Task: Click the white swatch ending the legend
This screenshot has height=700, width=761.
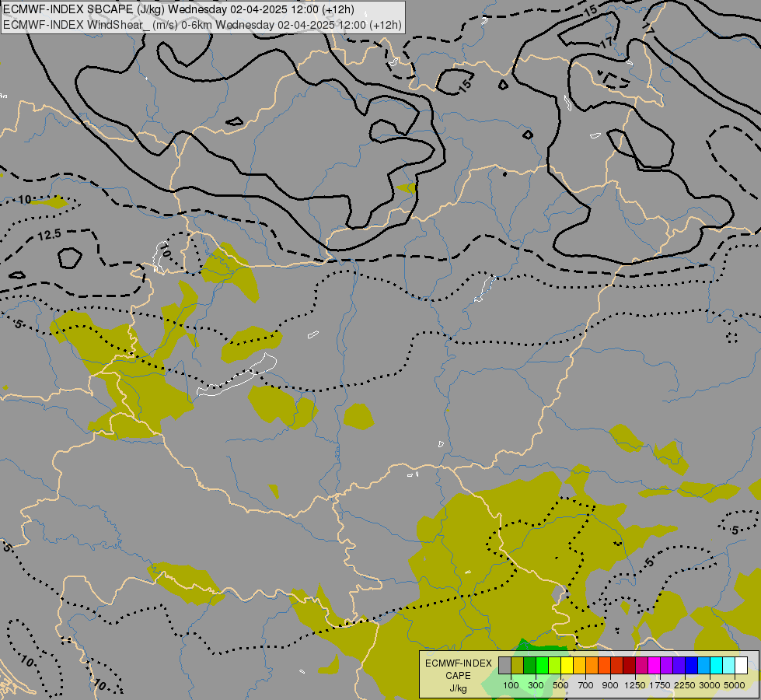Action: coord(741,665)
